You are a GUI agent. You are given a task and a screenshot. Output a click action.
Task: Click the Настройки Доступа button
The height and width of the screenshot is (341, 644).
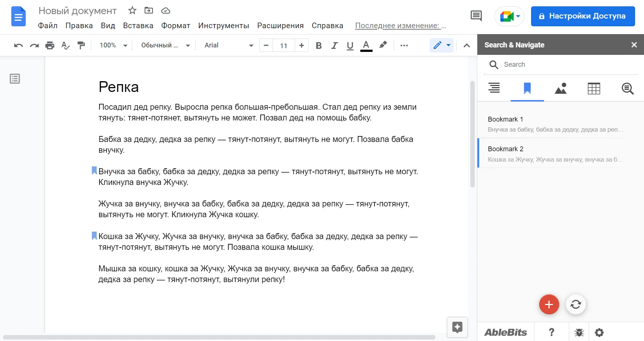pyautogui.click(x=583, y=16)
